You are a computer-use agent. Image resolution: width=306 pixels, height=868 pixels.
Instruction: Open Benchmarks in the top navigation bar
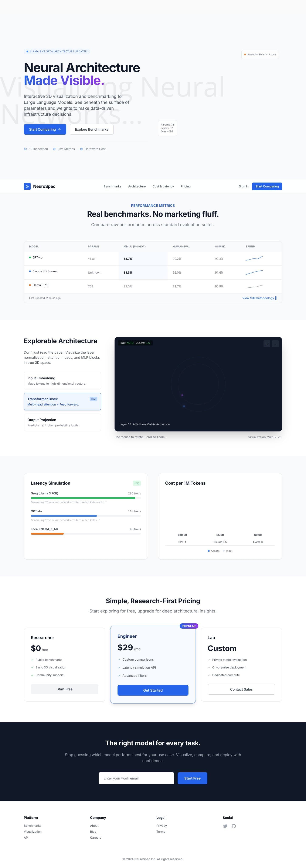click(112, 186)
